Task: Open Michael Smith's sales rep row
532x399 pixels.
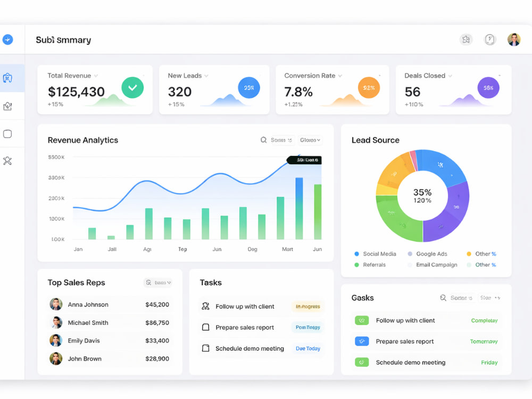Action: coord(110,322)
